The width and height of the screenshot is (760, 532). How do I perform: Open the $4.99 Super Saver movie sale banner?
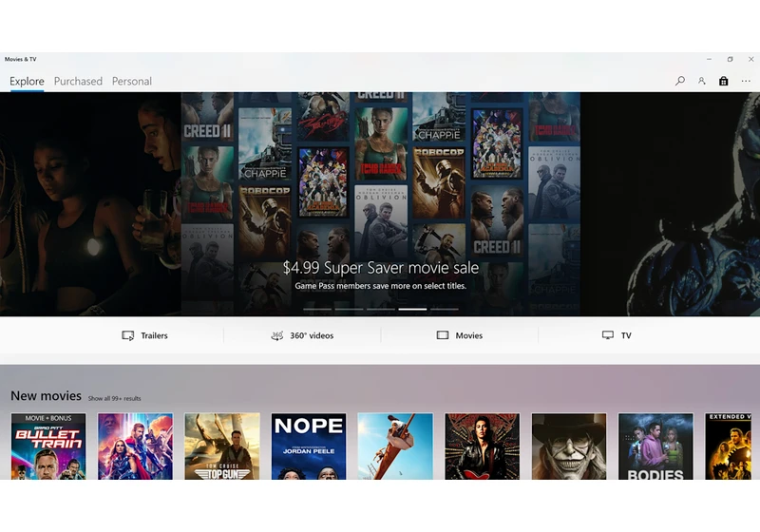coord(381,204)
